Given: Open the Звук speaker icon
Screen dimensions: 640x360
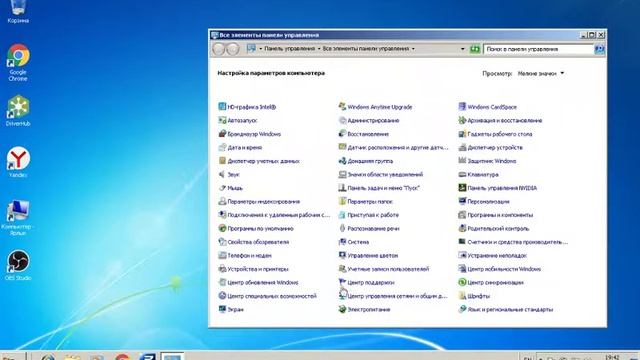Looking at the screenshot, I should click(222, 174).
